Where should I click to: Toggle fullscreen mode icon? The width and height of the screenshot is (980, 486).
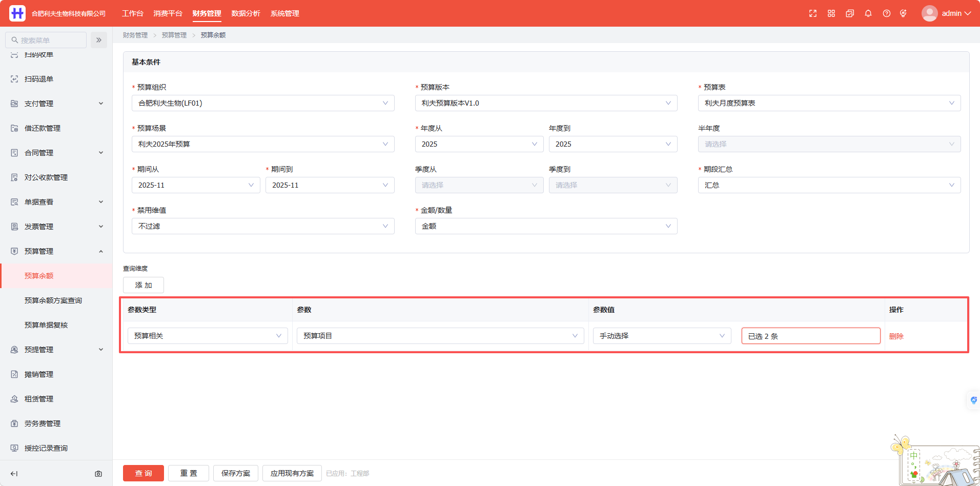[x=813, y=13]
